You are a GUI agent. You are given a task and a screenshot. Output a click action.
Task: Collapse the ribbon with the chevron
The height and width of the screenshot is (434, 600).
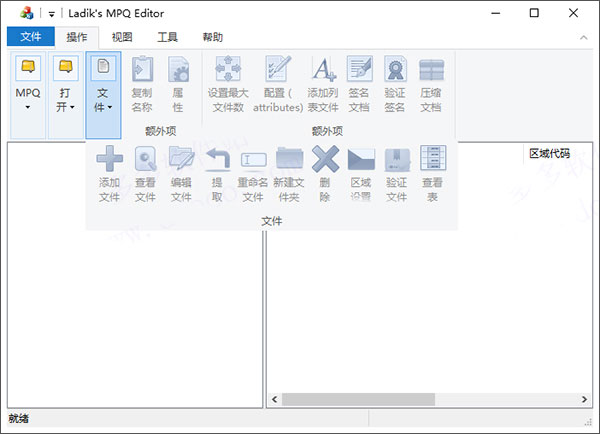pyautogui.click(x=584, y=38)
